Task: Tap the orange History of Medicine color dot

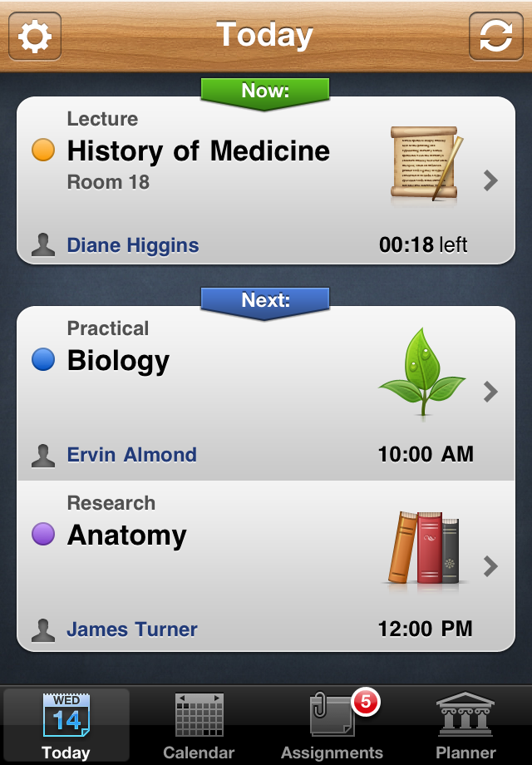Action: 43,151
